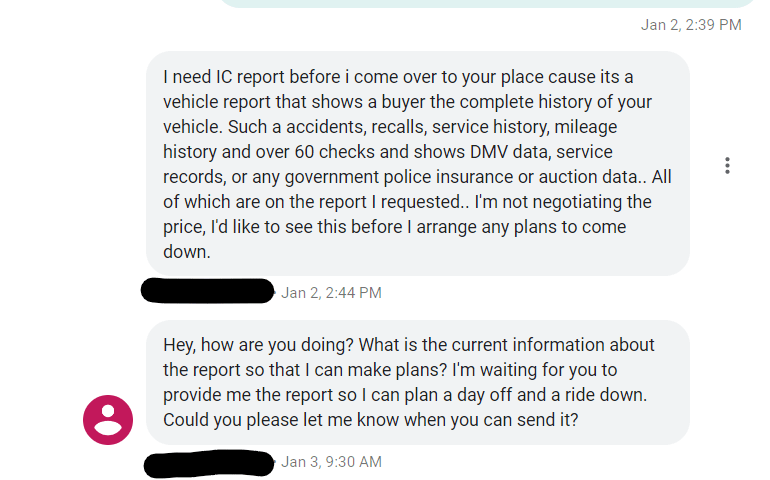Click the teal outgoing message bubble at top
This screenshot has height=480, width=770.
tap(480, 3)
